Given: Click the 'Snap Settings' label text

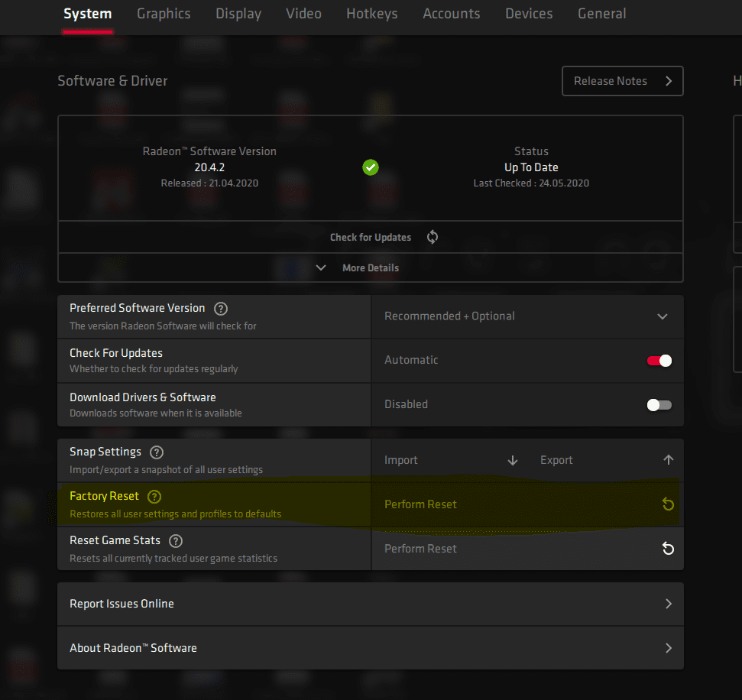Looking at the screenshot, I should pyautogui.click(x=105, y=452).
